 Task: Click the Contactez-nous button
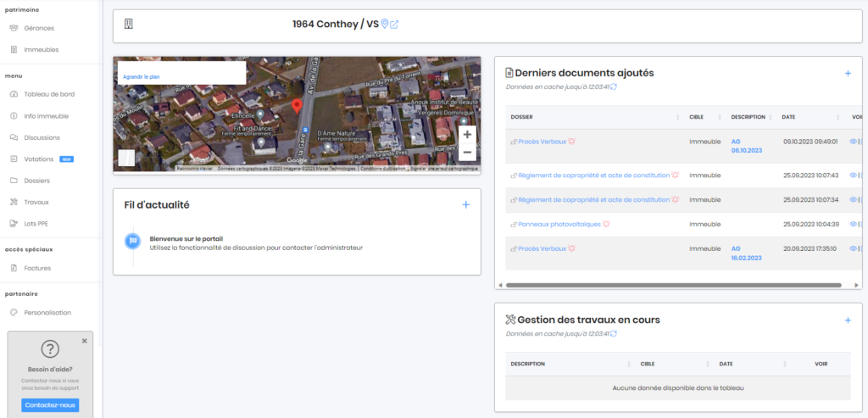[x=50, y=405]
